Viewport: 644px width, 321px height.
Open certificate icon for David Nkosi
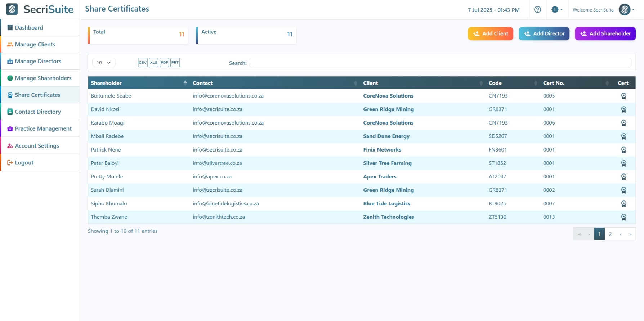coord(623,109)
